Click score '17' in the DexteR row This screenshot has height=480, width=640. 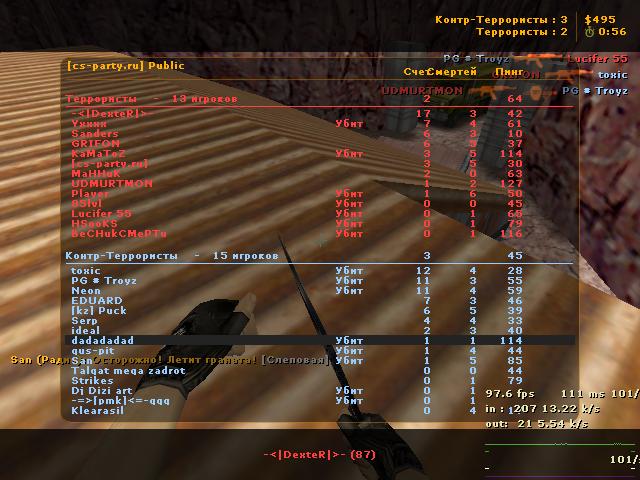pos(423,113)
